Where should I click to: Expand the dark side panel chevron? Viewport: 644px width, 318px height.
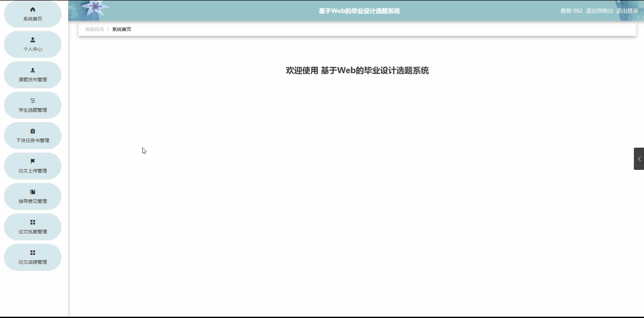pos(639,159)
